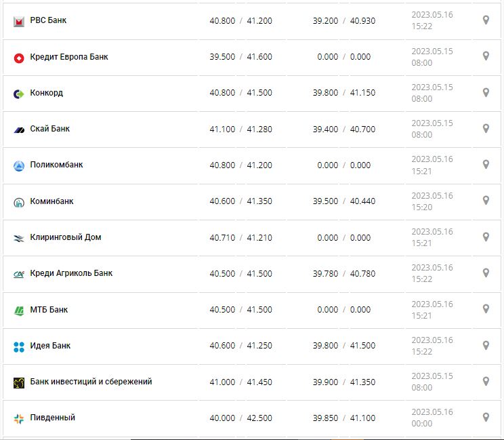Viewport: 504px width, 440px height.
Task: Click the Идея Банк blue dots logo
Action: (x=19, y=346)
